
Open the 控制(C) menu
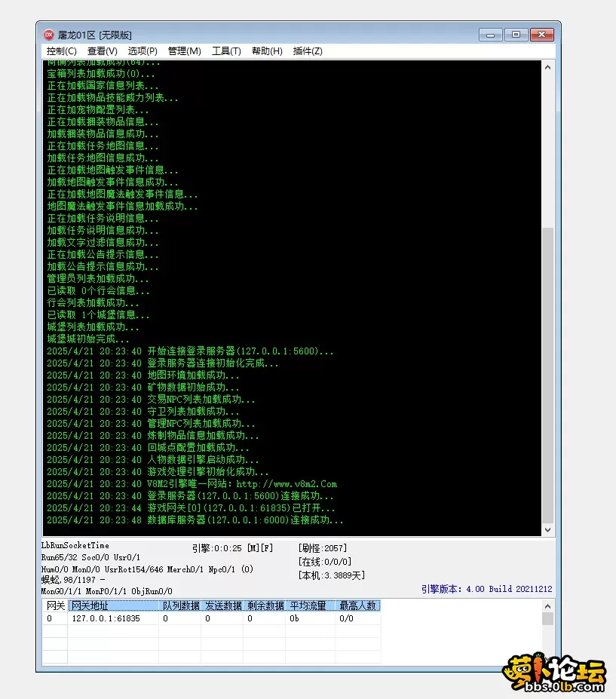coord(62,51)
